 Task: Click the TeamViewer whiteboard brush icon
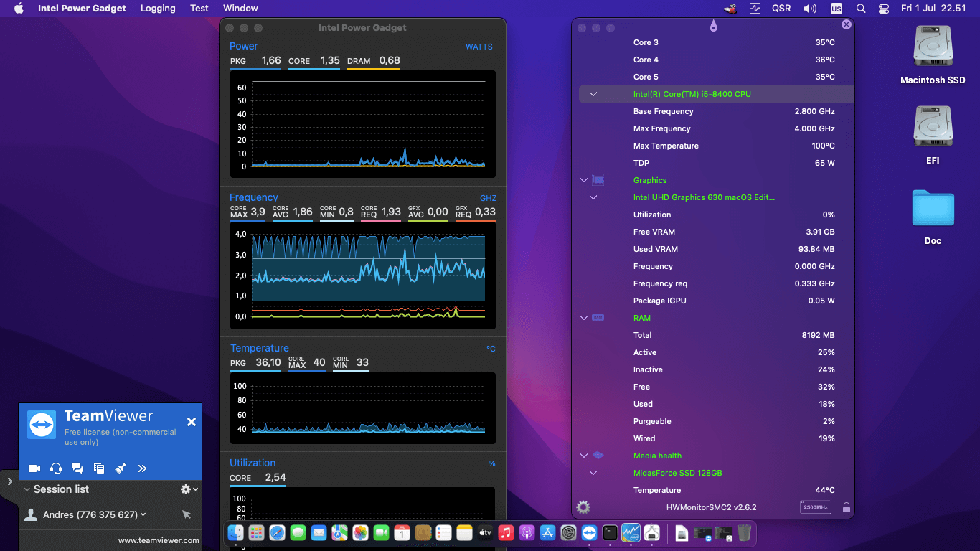[121, 468]
